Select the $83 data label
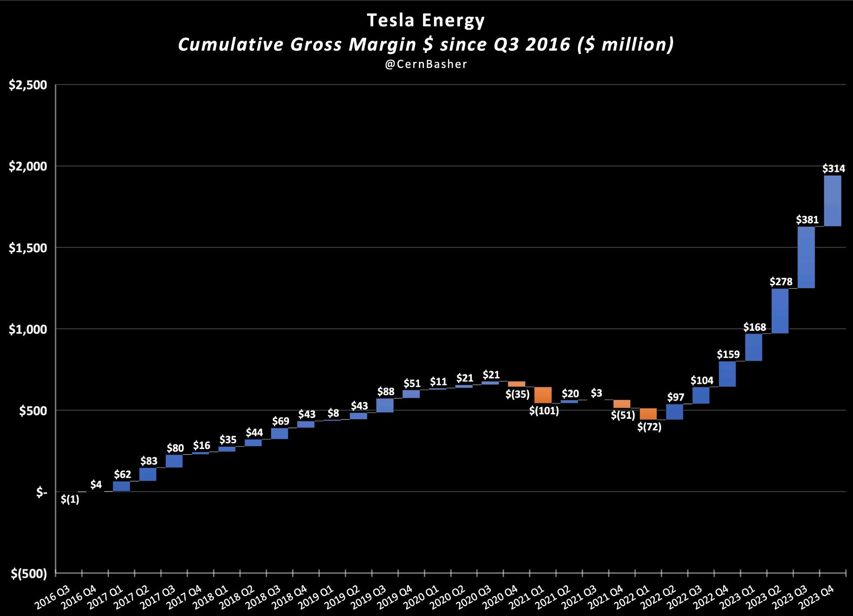The image size is (853, 616). [x=149, y=461]
